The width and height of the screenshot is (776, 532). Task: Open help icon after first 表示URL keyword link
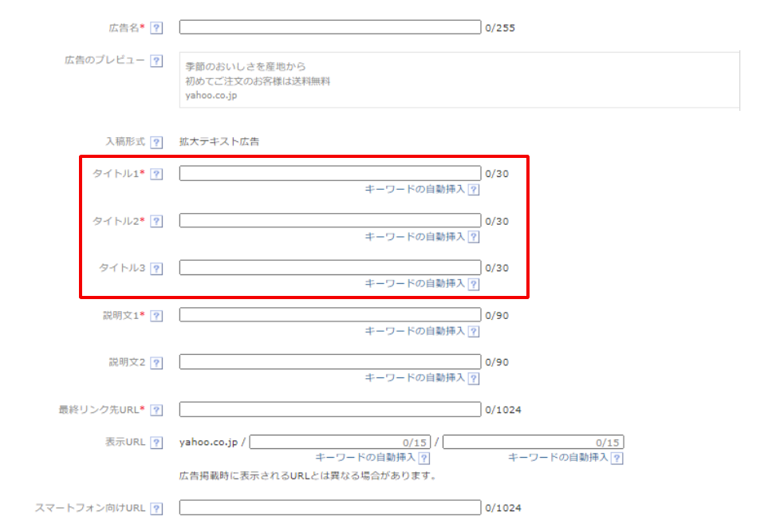click(x=424, y=459)
